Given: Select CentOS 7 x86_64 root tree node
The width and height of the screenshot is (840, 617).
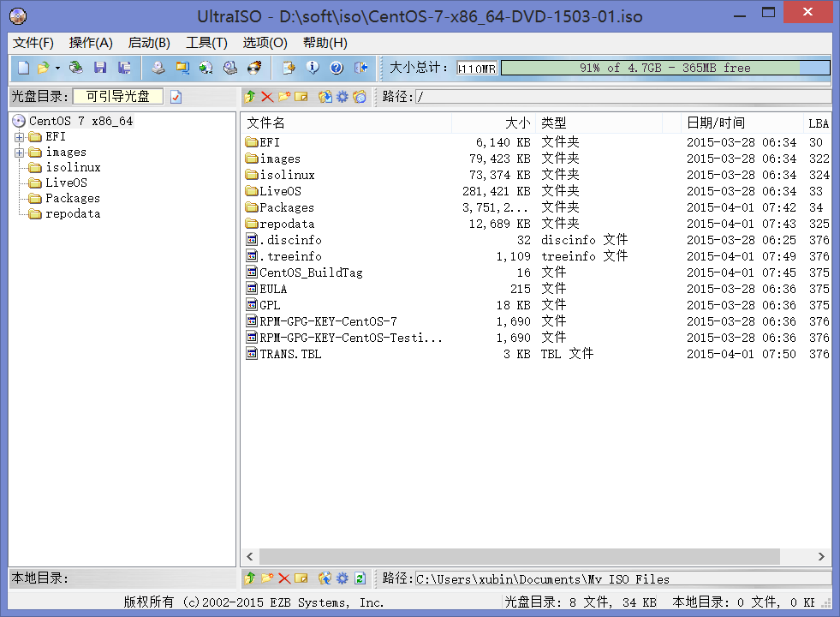Looking at the screenshot, I should pyautogui.click(x=80, y=121).
